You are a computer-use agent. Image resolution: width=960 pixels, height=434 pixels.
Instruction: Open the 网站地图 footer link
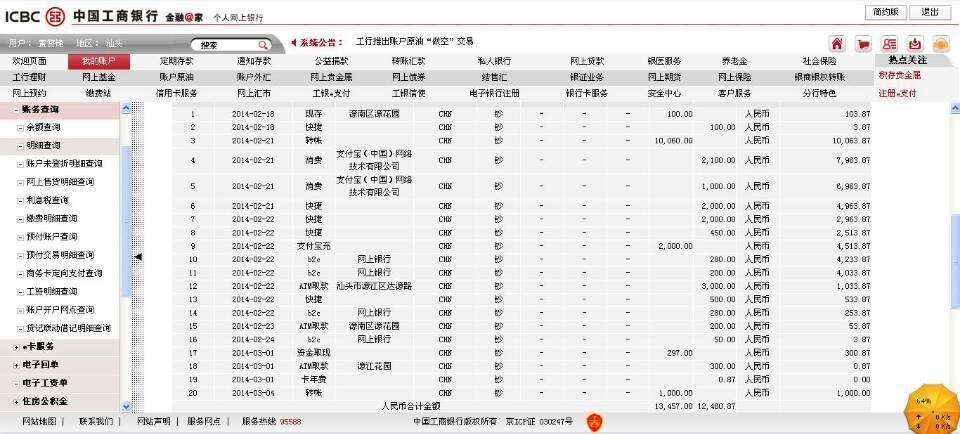click(39, 421)
